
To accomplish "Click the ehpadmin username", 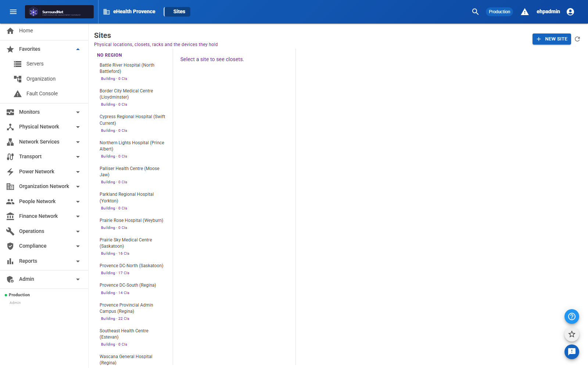I will 548,12.
